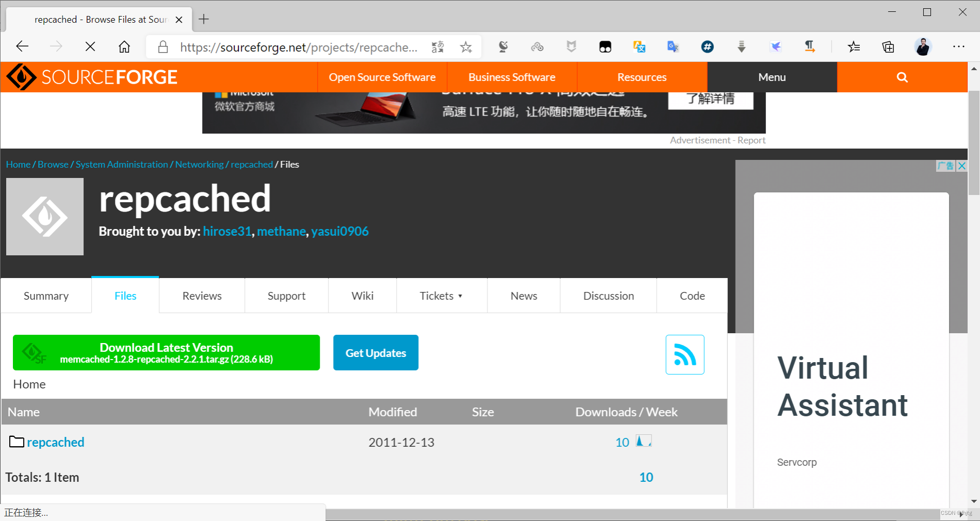Expand the Tickets dropdown
The image size is (980, 521).
441,296
